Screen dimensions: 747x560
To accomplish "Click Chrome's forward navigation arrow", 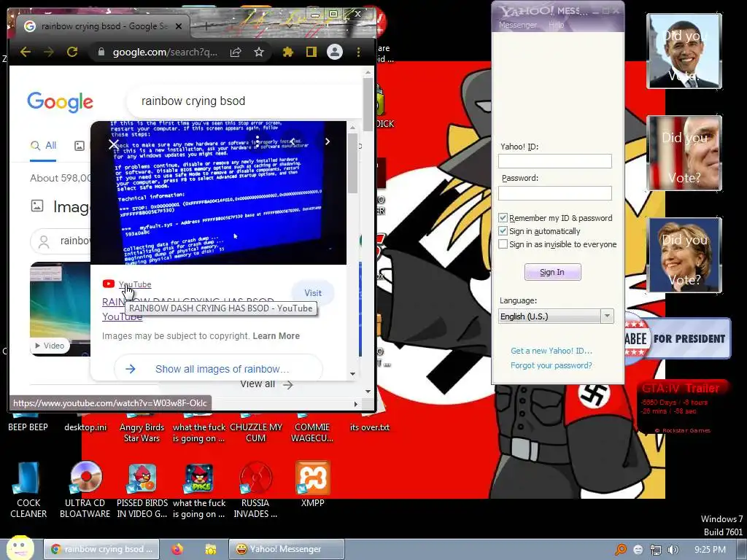I will pos(49,52).
